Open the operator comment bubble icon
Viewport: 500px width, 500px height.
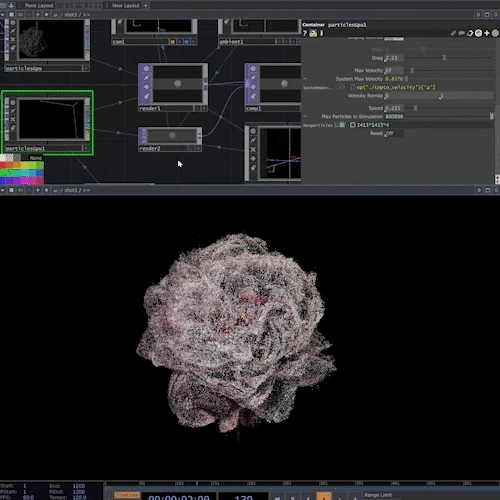click(x=461, y=33)
